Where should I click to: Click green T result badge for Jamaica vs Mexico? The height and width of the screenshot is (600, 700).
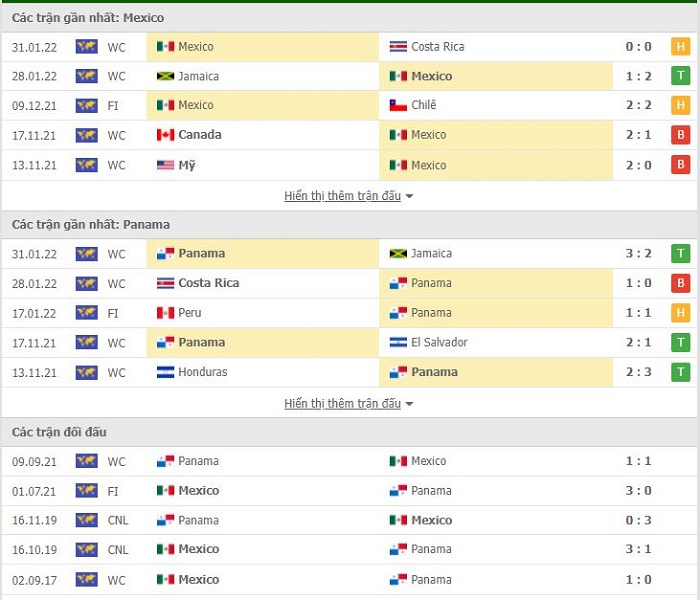pyautogui.click(x=680, y=76)
